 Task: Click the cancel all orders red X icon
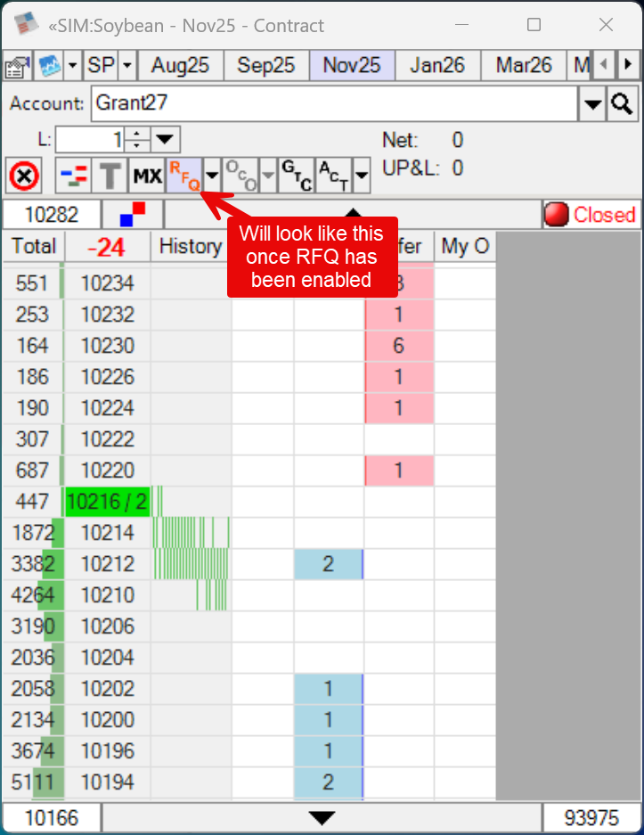24,176
